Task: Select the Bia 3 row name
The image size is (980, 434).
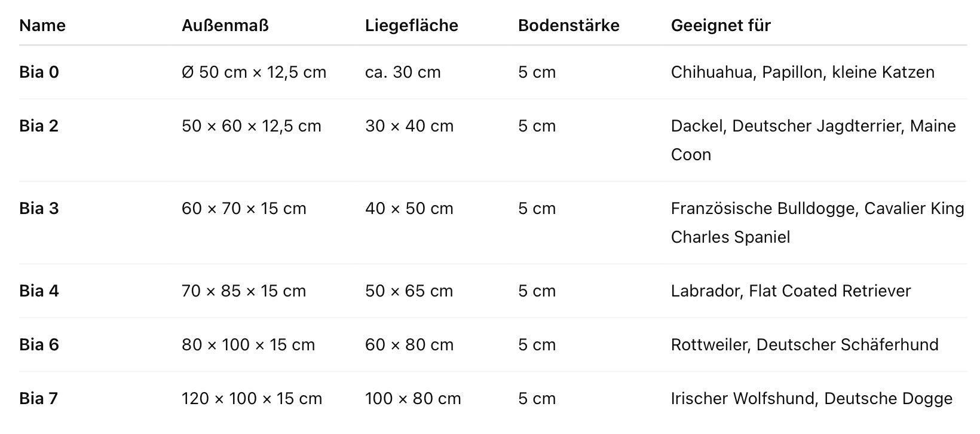Action: point(39,209)
